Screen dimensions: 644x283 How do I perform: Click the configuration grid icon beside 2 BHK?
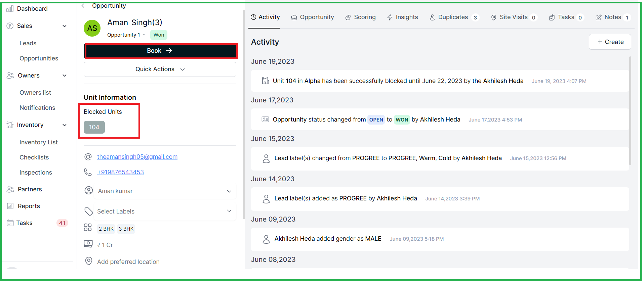coord(88,228)
